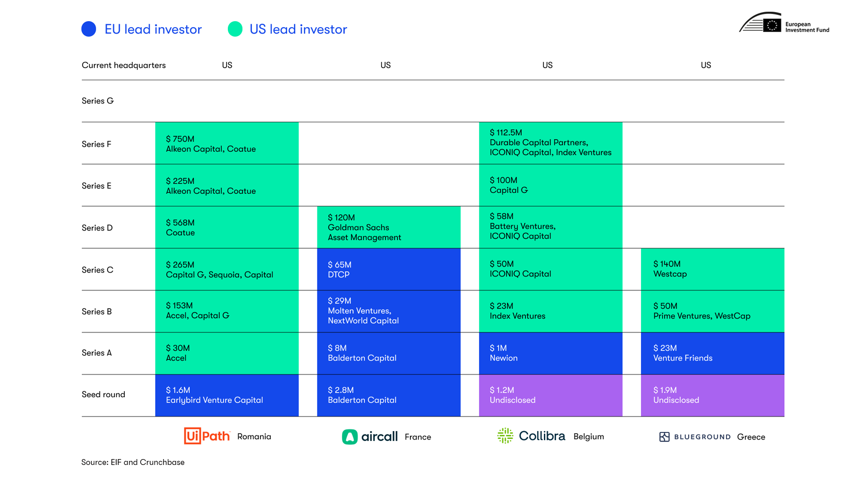This screenshot has width=868, height=488.
Task: Click the $1.2M Undisclosed purple Collibra cell
Action: pyautogui.click(x=550, y=395)
